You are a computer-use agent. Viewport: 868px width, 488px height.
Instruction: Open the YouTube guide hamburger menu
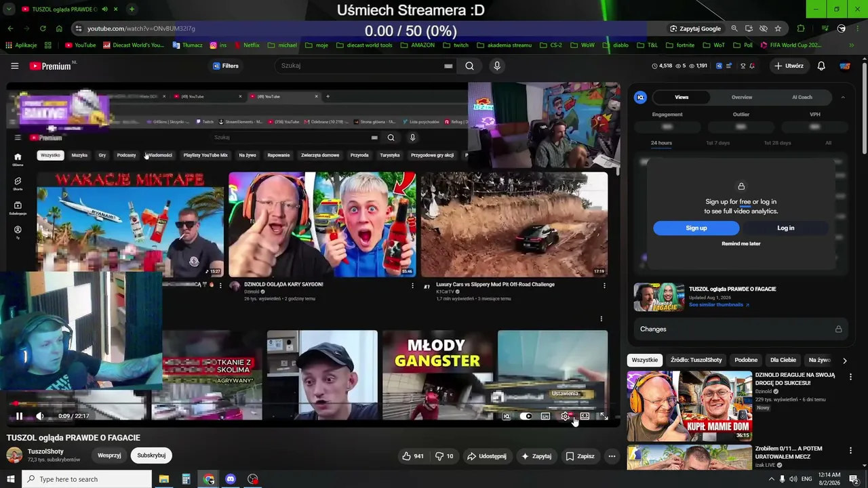(x=14, y=66)
